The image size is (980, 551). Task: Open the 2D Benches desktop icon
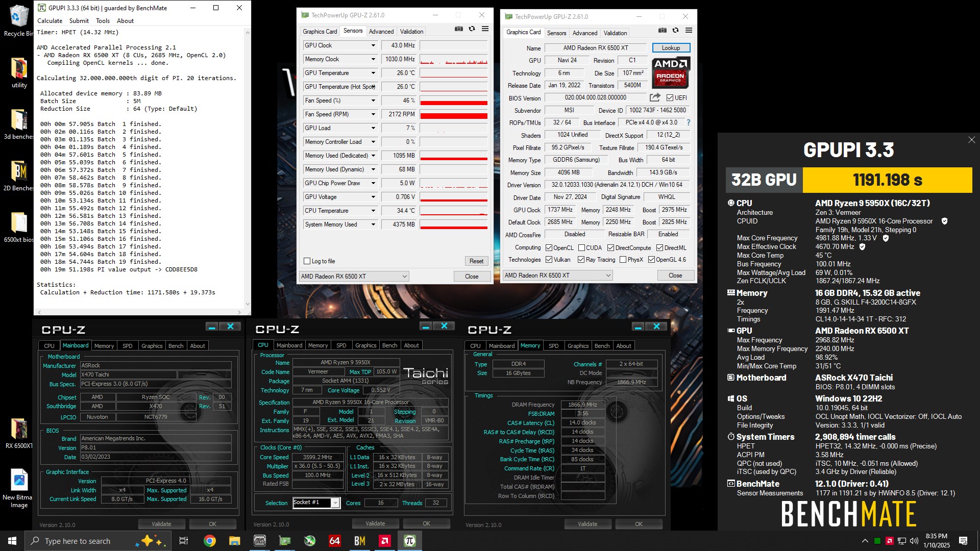point(19,176)
